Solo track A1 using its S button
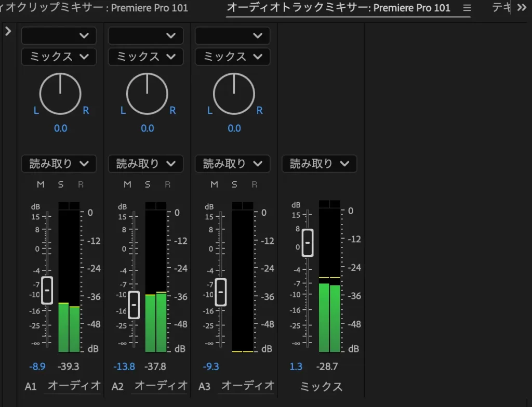The width and height of the screenshot is (532, 407). click(60, 184)
